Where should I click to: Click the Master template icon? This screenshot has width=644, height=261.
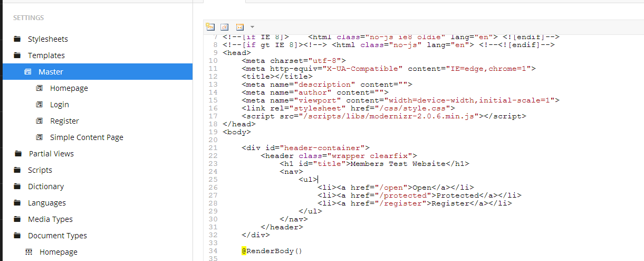[28, 72]
